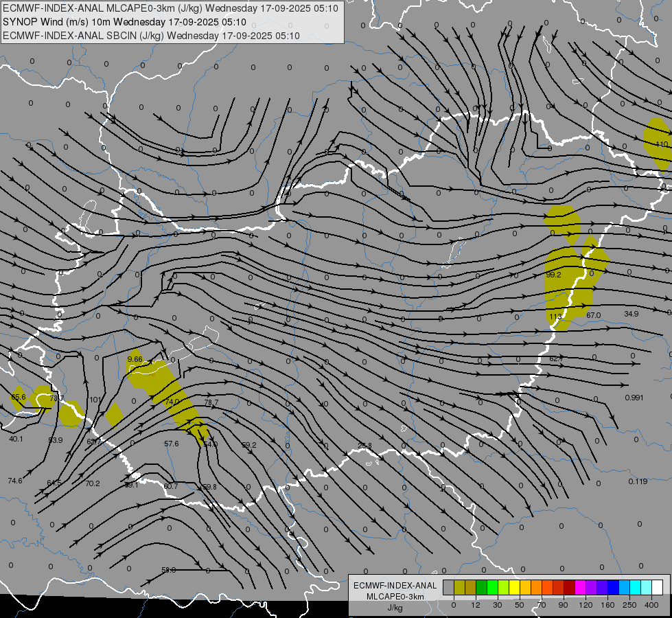Click the map value '74.6'
Viewport: 672px width, 618px height.
point(15,481)
